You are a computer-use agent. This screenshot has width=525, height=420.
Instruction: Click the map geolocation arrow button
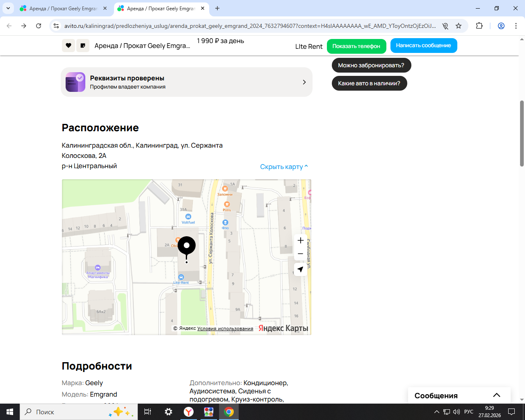pos(301,269)
